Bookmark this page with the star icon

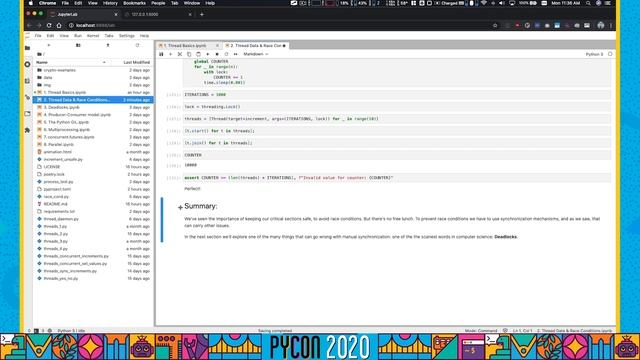coord(495,25)
